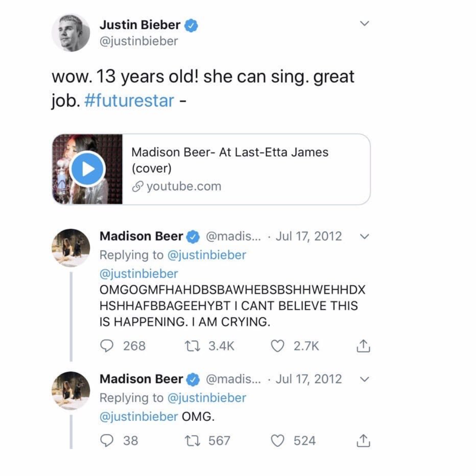476x476 pixels.
Task: Retweet Madison Beer's crying reply
Action: coord(191,346)
